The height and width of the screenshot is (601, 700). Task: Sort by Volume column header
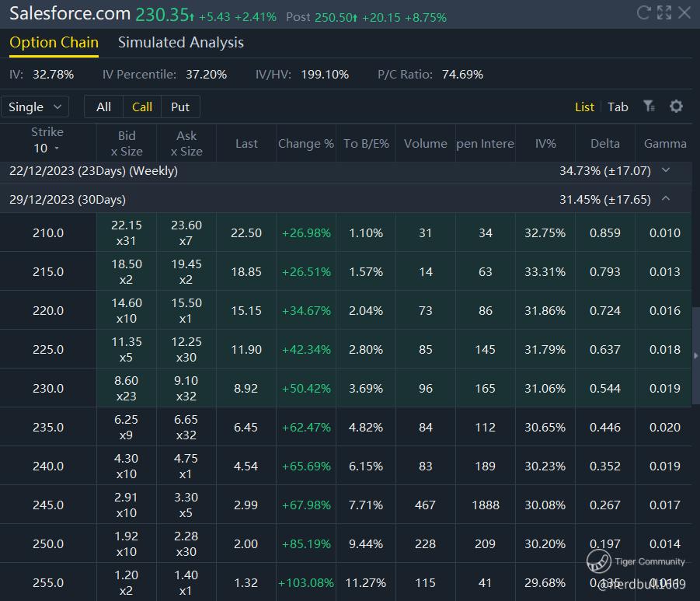tap(425, 144)
